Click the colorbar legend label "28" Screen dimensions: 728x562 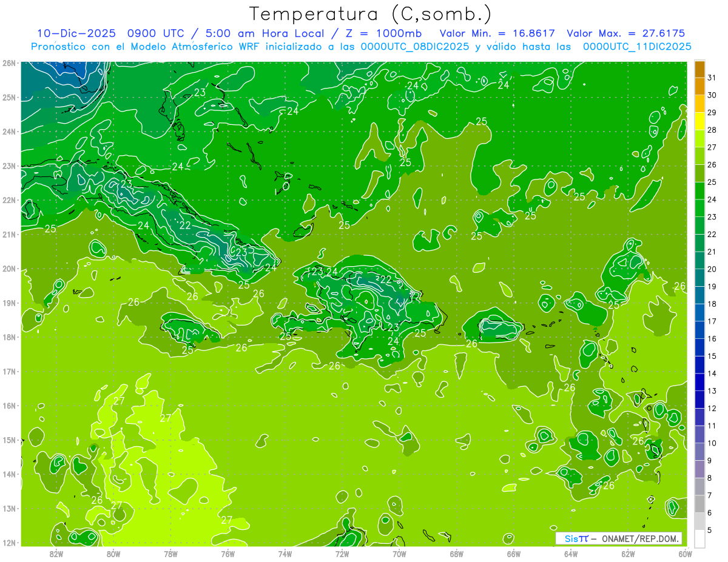[712, 130]
